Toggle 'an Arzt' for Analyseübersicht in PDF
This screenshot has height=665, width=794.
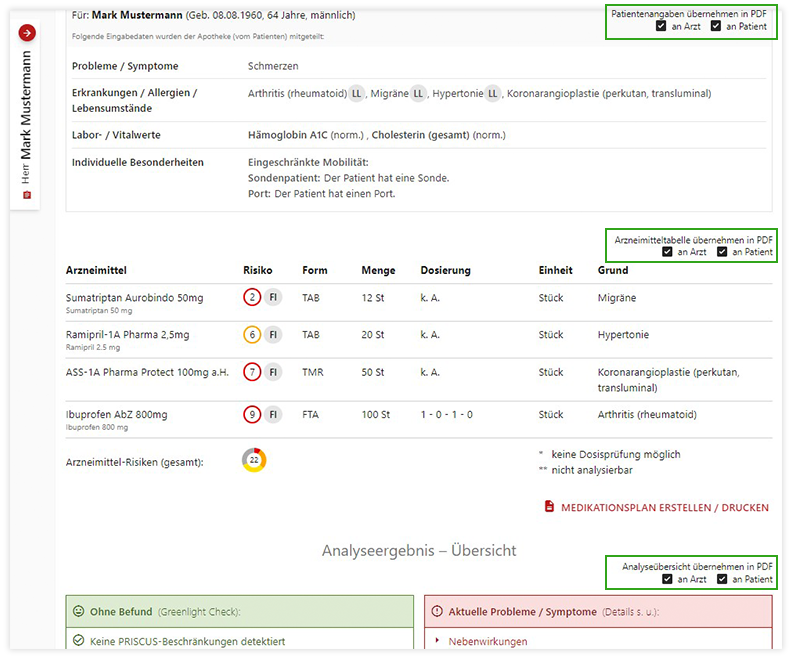pos(667,579)
